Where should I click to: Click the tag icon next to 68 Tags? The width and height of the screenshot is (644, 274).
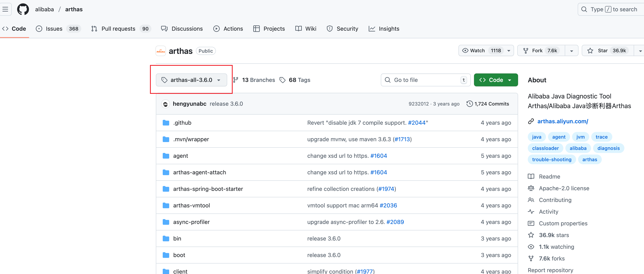[283, 80]
